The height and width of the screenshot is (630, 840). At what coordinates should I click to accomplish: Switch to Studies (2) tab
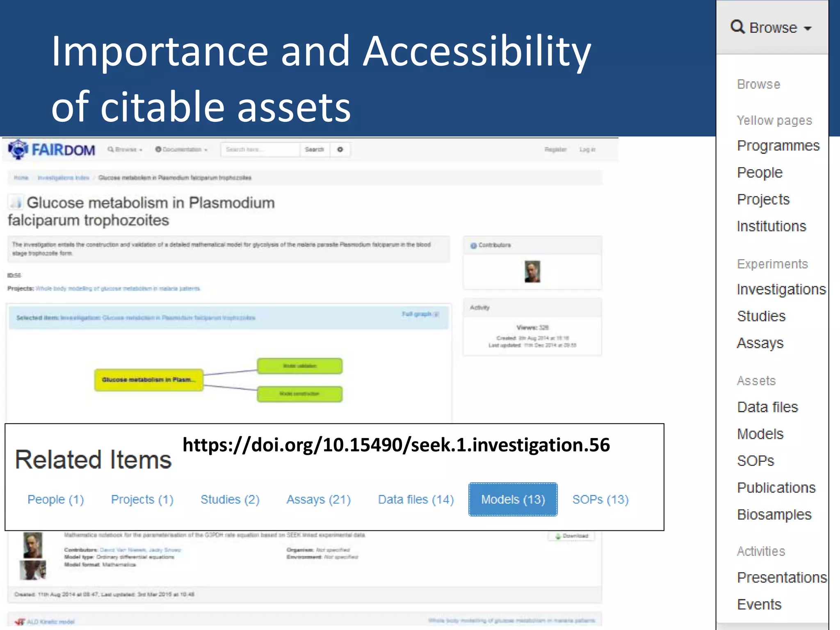pyautogui.click(x=230, y=500)
